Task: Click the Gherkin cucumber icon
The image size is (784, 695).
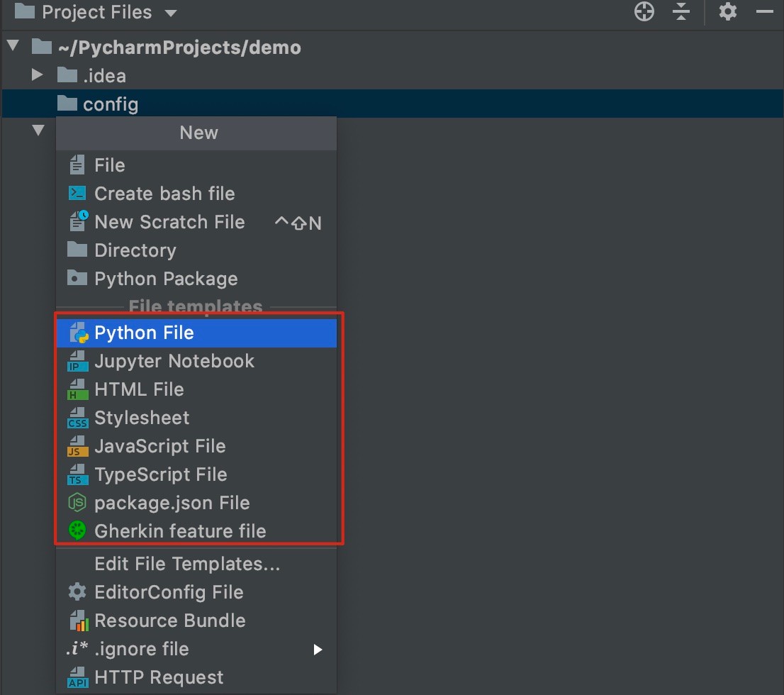Action: (77, 531)
